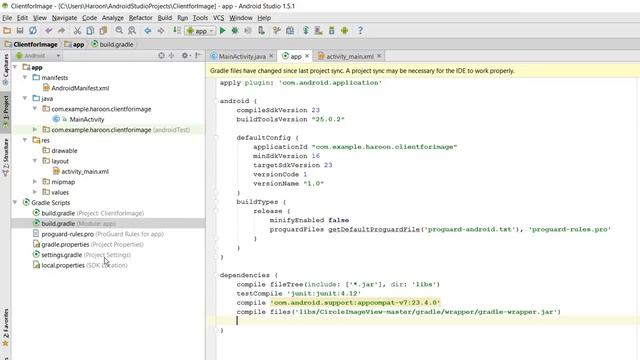This screenshot has height=360, width=640.
Task: Click the Paste toolbar icon
Action: click(103, 31)
